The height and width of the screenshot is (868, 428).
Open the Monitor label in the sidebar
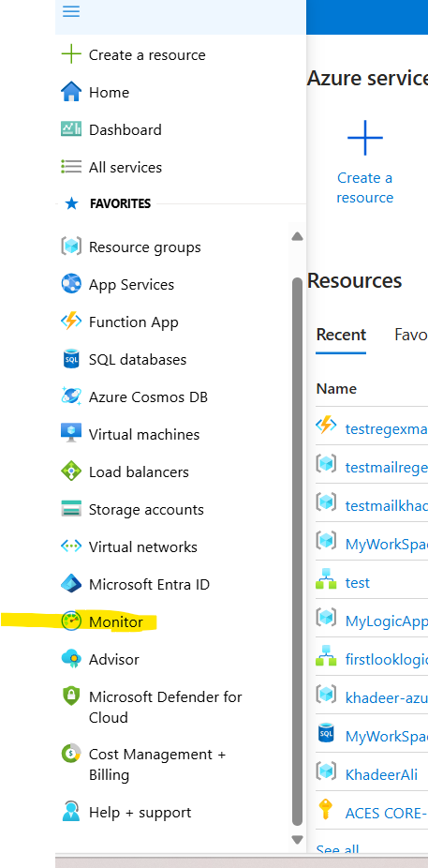(116, 622)
